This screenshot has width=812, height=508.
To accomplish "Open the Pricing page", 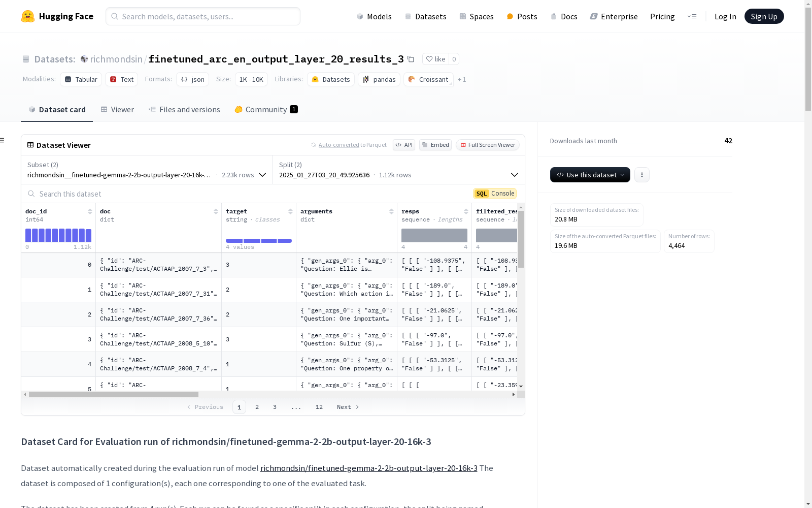I will click(x=662, y=16).
